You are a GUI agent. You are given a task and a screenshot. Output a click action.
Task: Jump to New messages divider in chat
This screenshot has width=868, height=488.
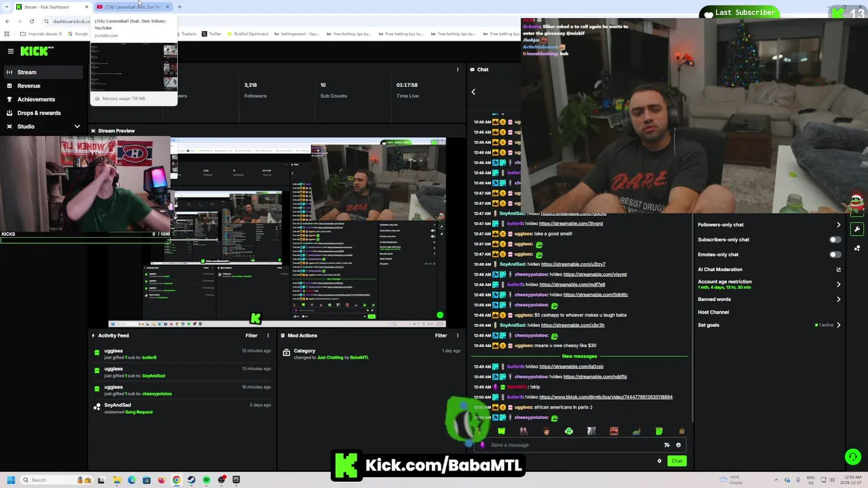point(579,356)
